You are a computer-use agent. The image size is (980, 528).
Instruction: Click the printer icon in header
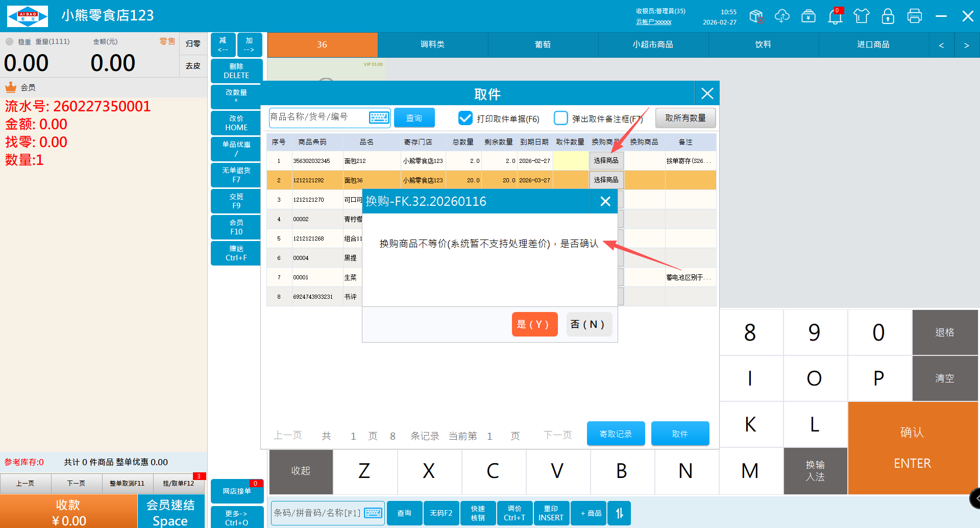coord(915,16)
